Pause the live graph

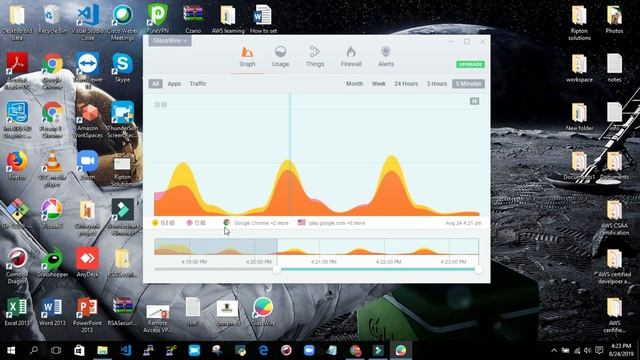474,101
